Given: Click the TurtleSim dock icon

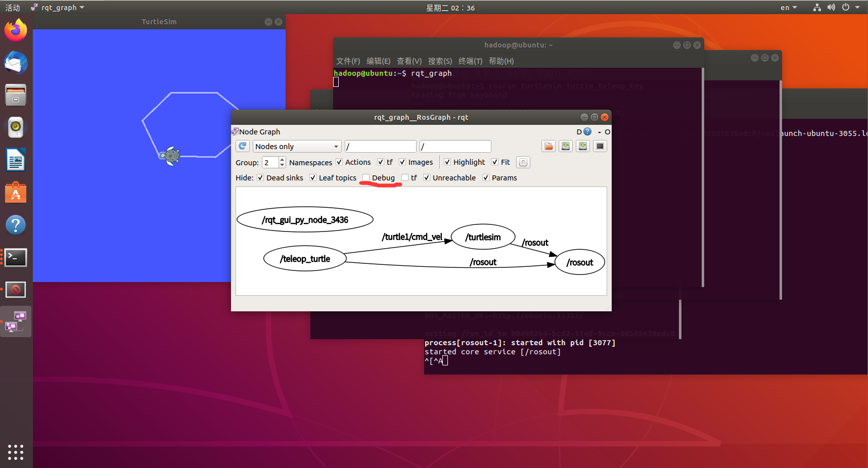Looking at the screenshot, I should [x=16, y=290].
